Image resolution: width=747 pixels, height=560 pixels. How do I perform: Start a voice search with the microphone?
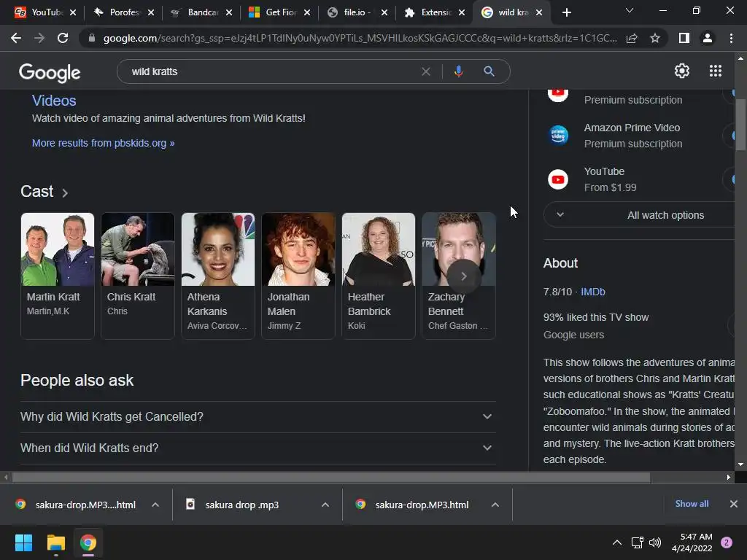[x=458, y=71]
